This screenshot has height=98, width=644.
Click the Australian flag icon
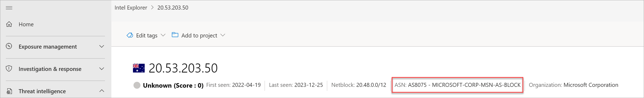click(x=139, y=68)
